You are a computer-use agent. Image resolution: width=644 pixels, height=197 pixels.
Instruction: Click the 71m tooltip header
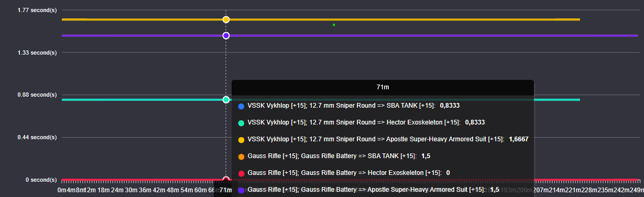coord(383,87)
